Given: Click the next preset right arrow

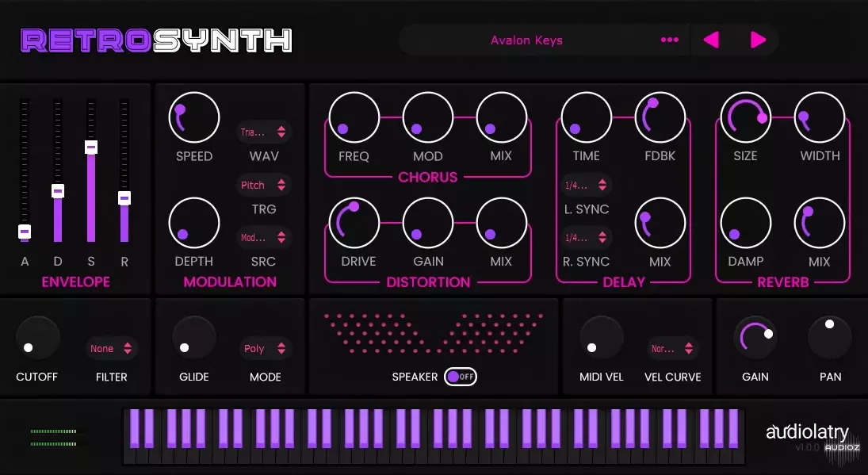Looking at the screenshot, I should coord(758,40).
